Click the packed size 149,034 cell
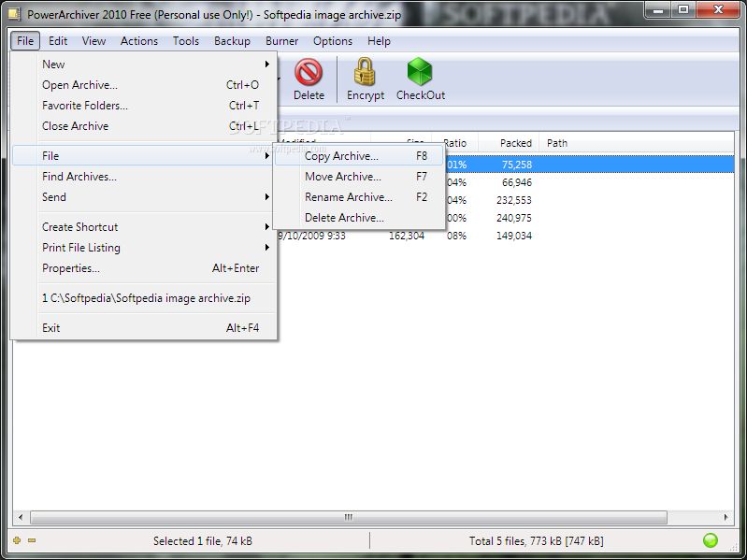This screenshot has height=560, width=747. point(513,236)
